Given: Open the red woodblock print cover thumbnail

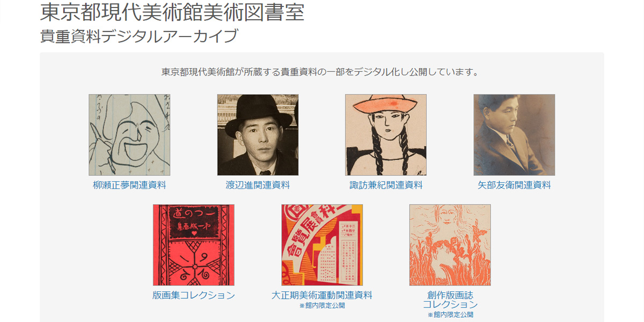Looking at the screenshot, I should tap(194, 245).
